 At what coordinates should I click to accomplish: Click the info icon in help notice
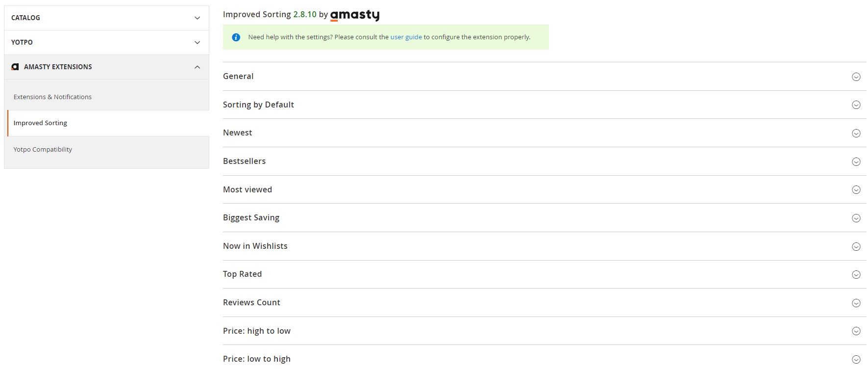[x=236, y=37]
